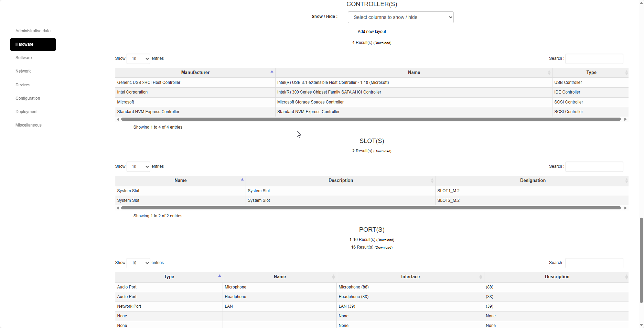Download the 4 controller results

(x=382, y=43)
